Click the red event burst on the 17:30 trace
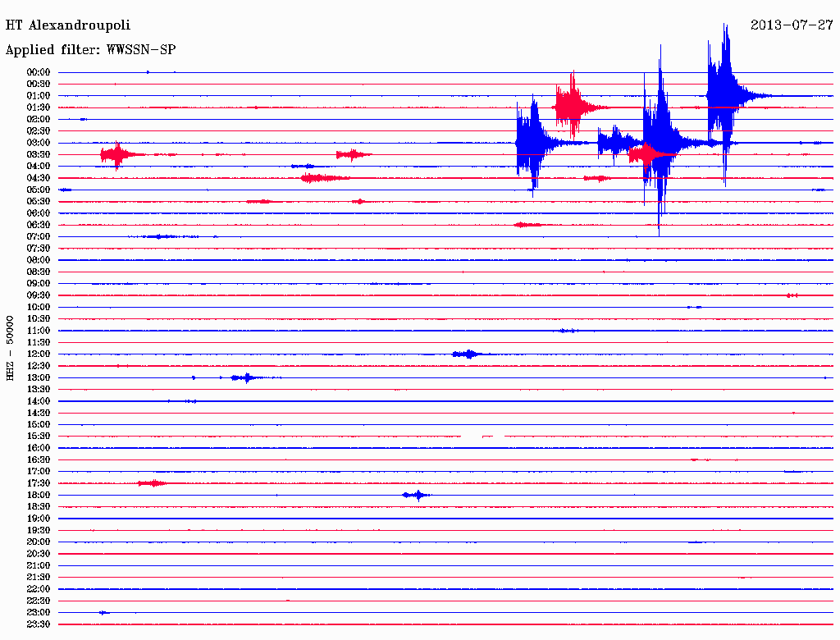Screen dimensions: 840x640 pos(153,483)
